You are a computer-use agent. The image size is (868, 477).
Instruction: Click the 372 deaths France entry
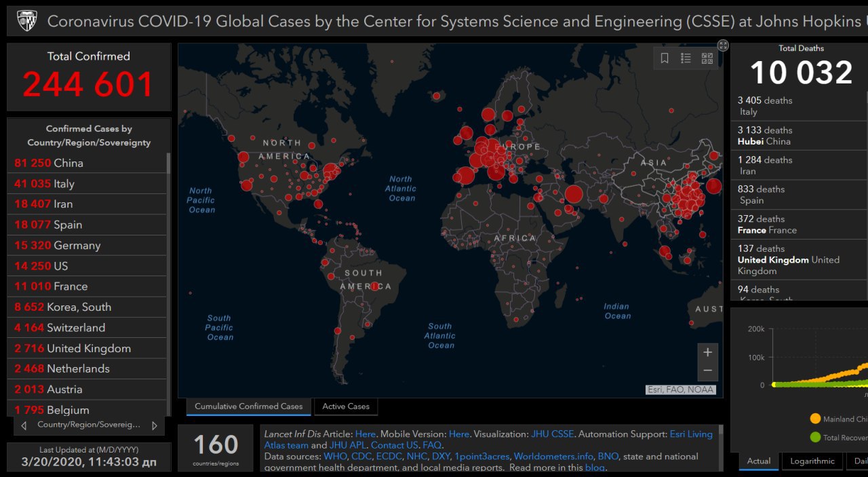799,225
